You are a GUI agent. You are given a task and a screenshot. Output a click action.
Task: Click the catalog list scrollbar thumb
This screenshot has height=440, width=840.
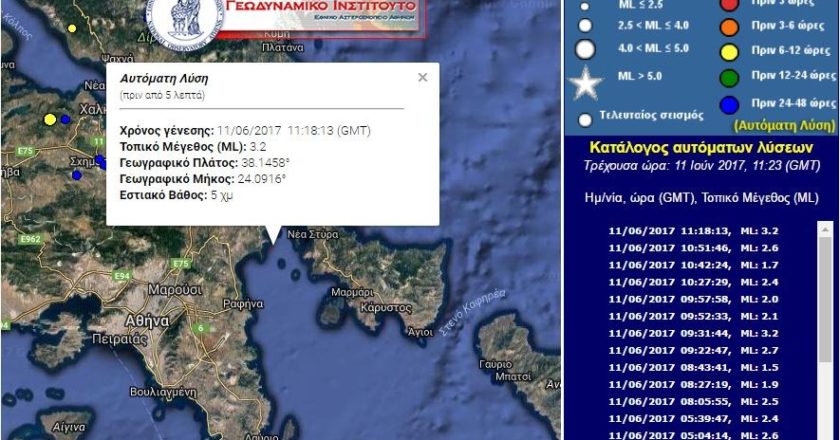click(x=826, y=300)
